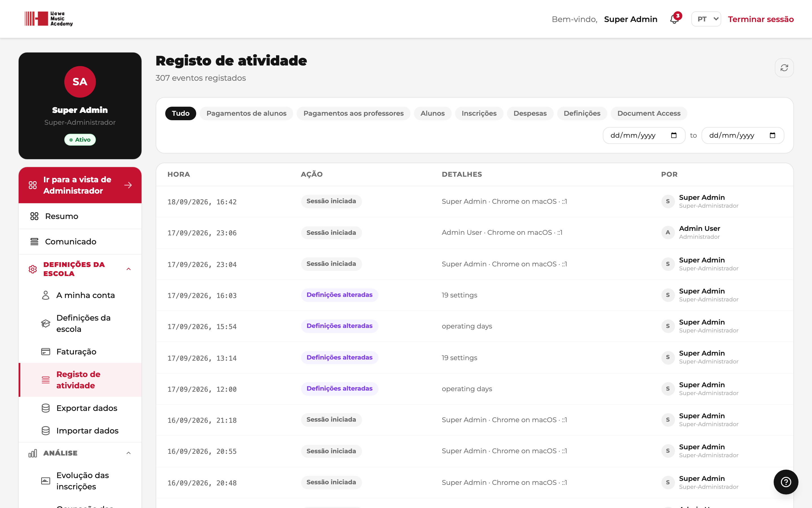This screenshot has height=508, width=812.
Task: Open the PT language dropdown
Action: coord(706,19)
